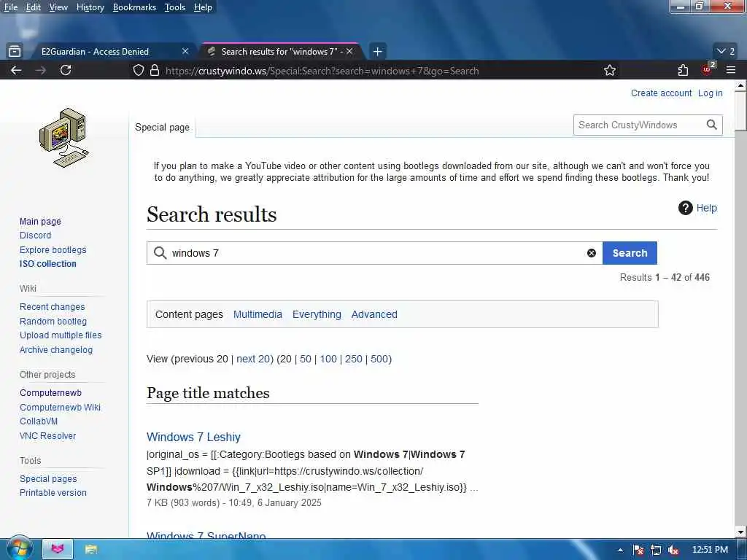Show hidden tray icons arrow

620,550
